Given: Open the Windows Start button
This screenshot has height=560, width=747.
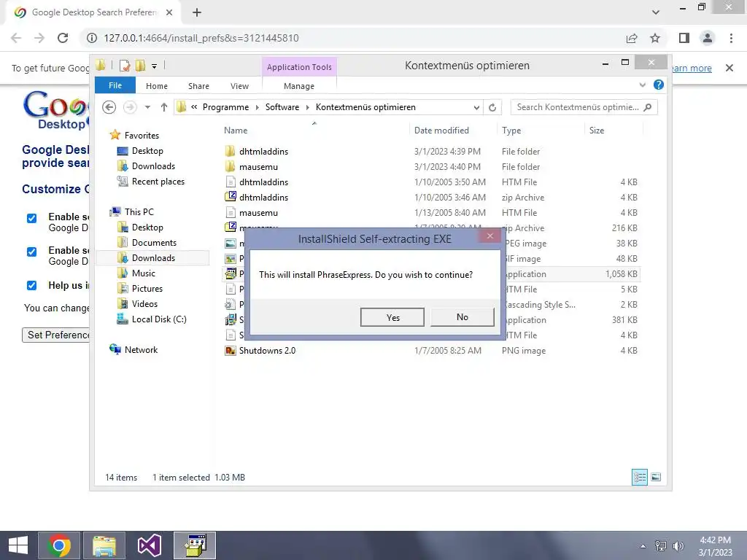Looking at the screenshot, I should 18,545.
